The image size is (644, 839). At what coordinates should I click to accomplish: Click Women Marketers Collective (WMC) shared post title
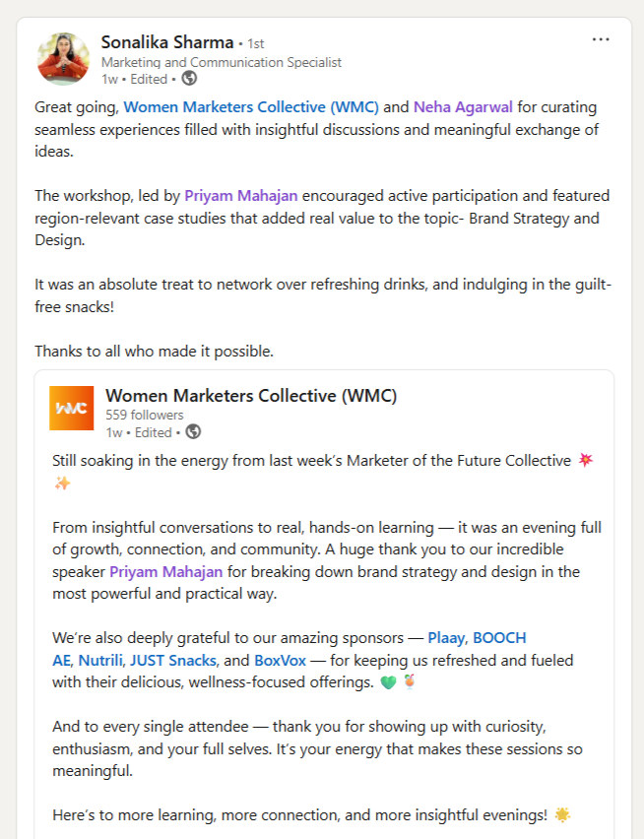point(251,396)
